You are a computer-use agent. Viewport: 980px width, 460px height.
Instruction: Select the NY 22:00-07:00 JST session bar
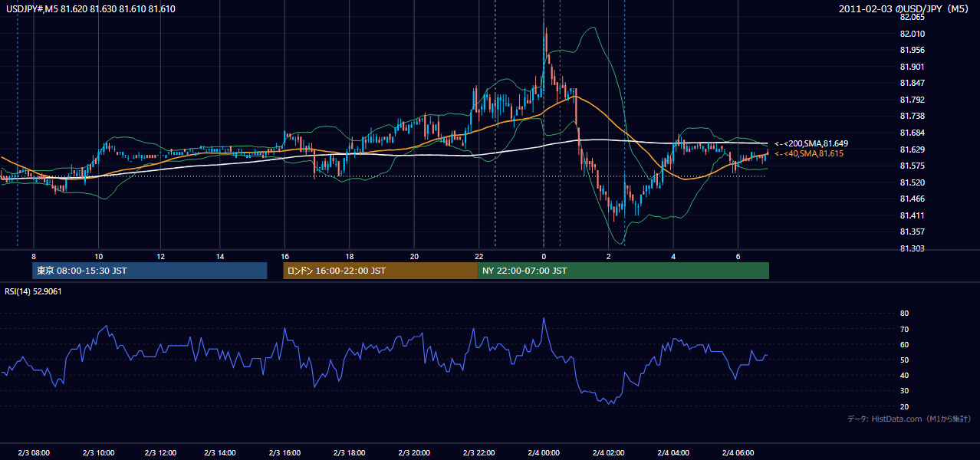coord(623,271)
